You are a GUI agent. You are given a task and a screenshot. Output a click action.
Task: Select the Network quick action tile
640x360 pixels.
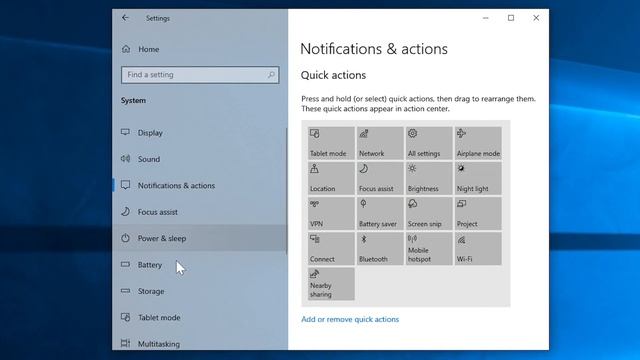[380, 143]
